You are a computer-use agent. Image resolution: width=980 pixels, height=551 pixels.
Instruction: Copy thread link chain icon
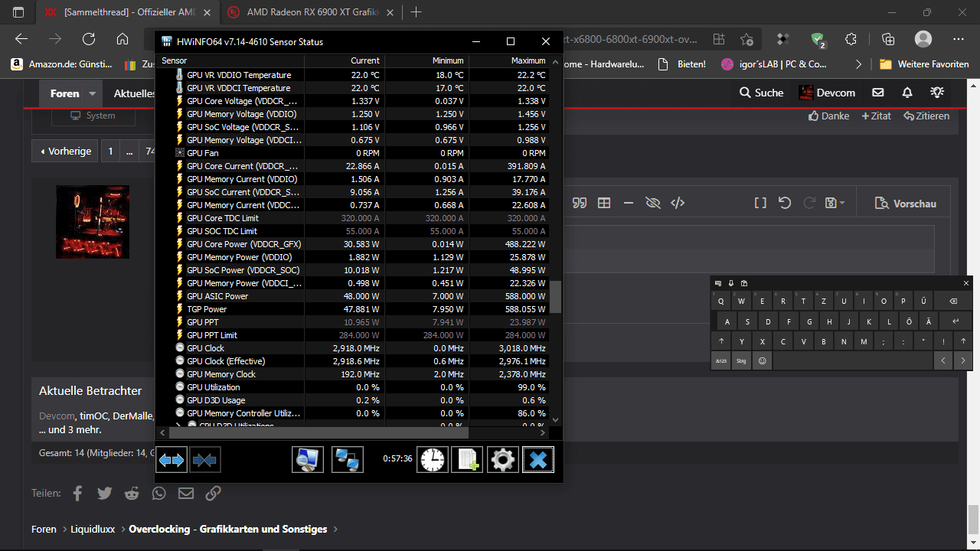click(213, 493)
